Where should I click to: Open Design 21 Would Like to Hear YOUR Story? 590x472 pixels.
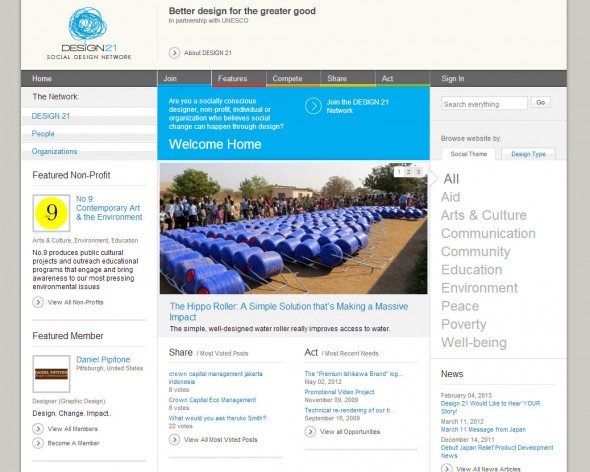coord(491,407)
